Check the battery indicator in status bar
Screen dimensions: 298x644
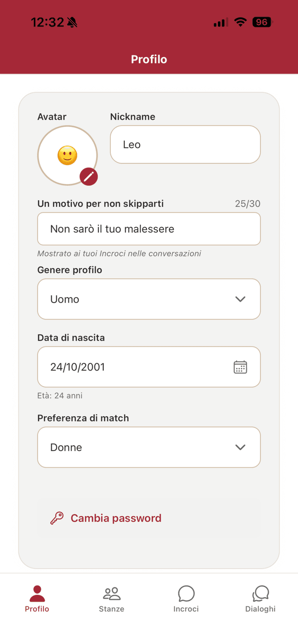pos(263,22)
